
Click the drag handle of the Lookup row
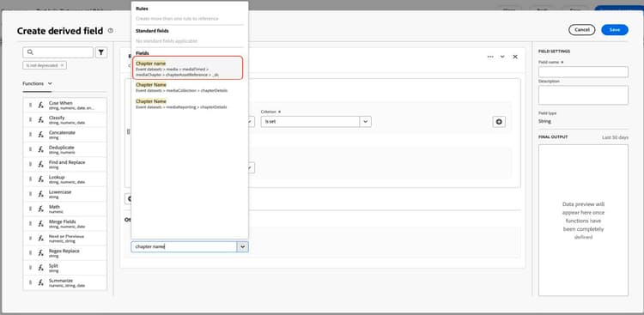(30, 179)
